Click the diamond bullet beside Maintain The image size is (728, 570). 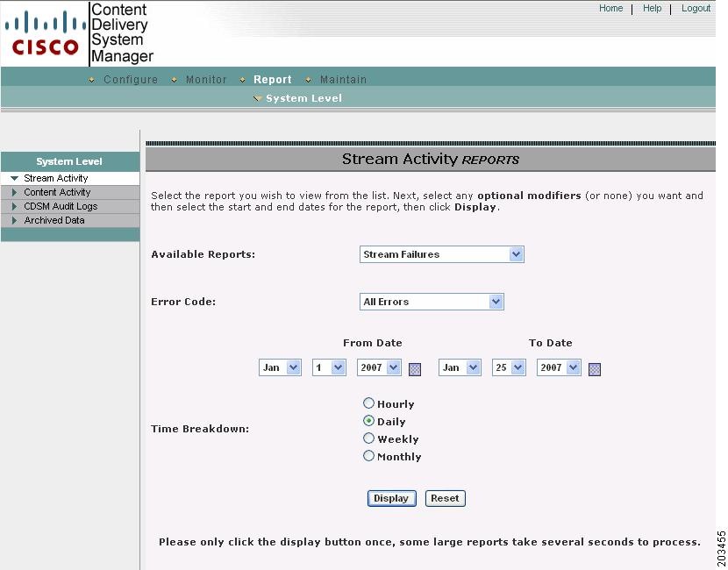[308, 80]
